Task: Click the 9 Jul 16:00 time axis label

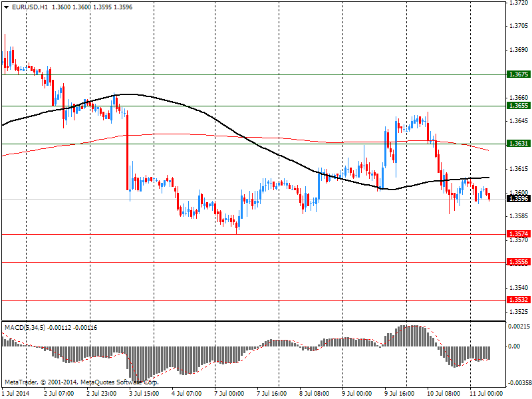Action: (x=400, y=393)
